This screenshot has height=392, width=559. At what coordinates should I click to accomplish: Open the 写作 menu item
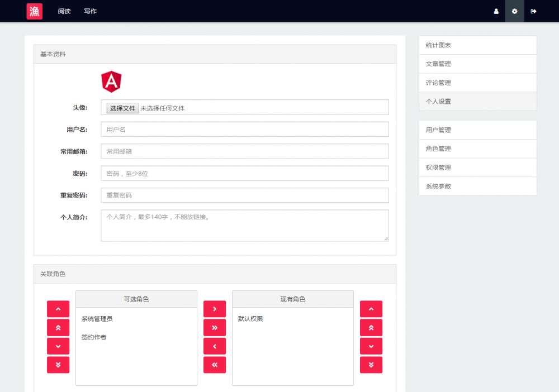[90, 11]
